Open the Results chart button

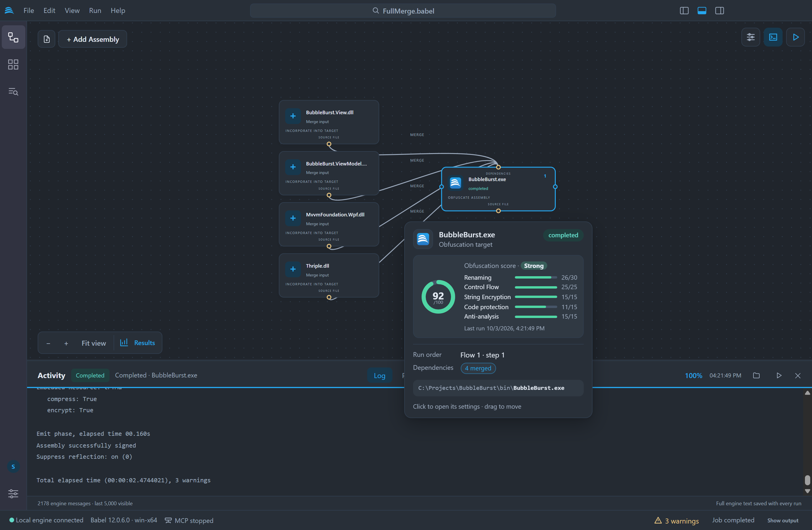[137, 343]
